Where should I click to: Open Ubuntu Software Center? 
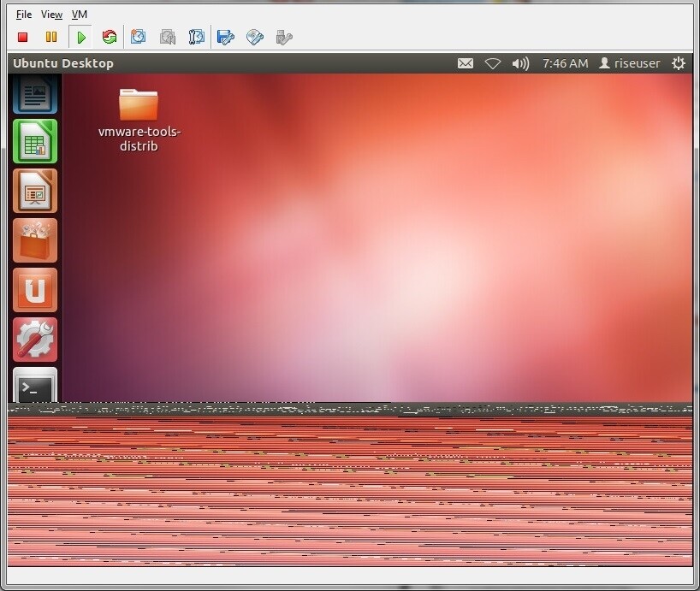[34, 240]
